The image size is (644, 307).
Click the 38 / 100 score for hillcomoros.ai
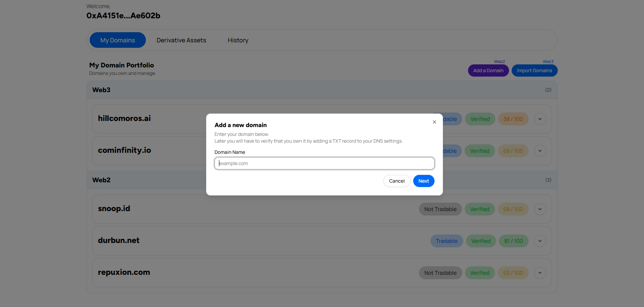click(513, 119)
